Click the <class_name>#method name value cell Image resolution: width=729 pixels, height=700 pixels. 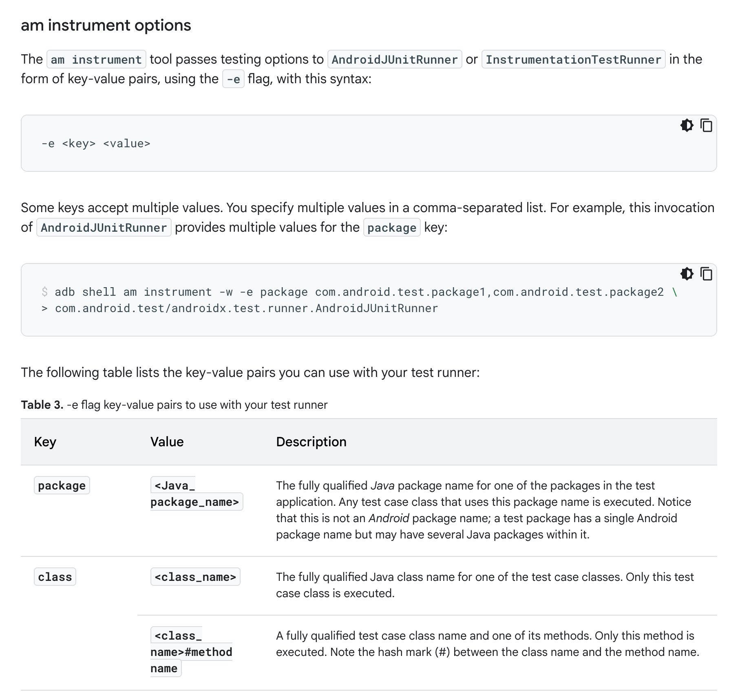pos(191,652)
